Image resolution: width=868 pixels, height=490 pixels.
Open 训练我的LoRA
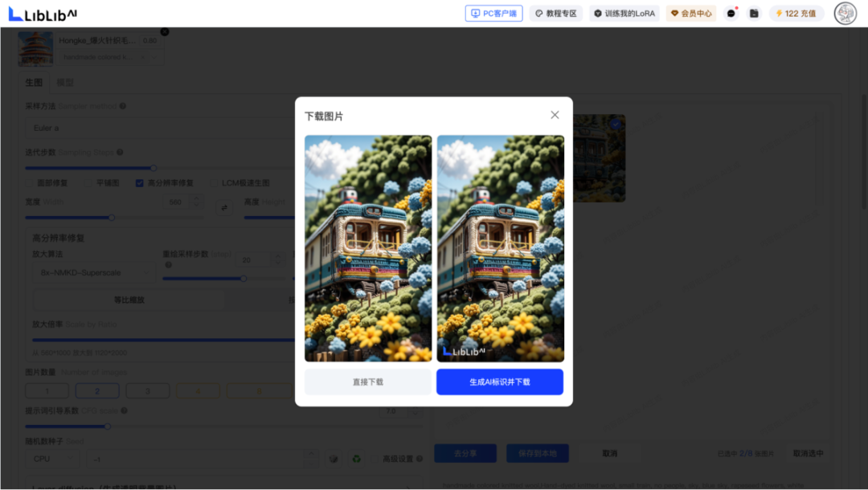[x=624, y=14]
